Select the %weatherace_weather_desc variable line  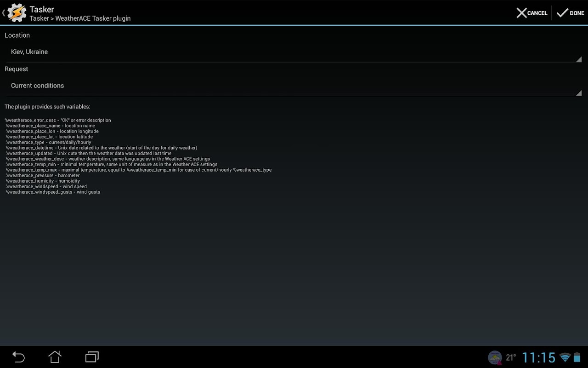coord(108,159)
